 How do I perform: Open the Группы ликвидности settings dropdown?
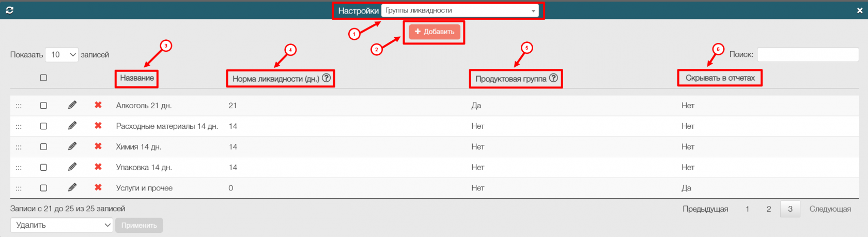(x=460, y=10)
